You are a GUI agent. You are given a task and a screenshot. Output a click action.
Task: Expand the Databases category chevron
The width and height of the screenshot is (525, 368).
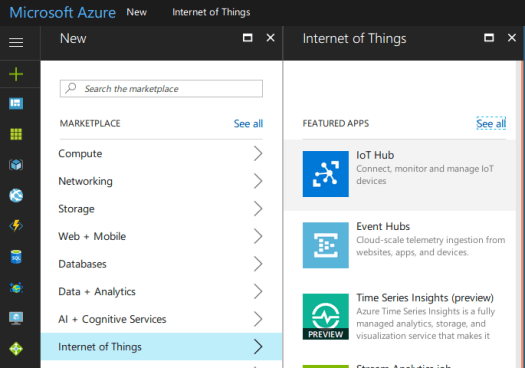point(258,264)
